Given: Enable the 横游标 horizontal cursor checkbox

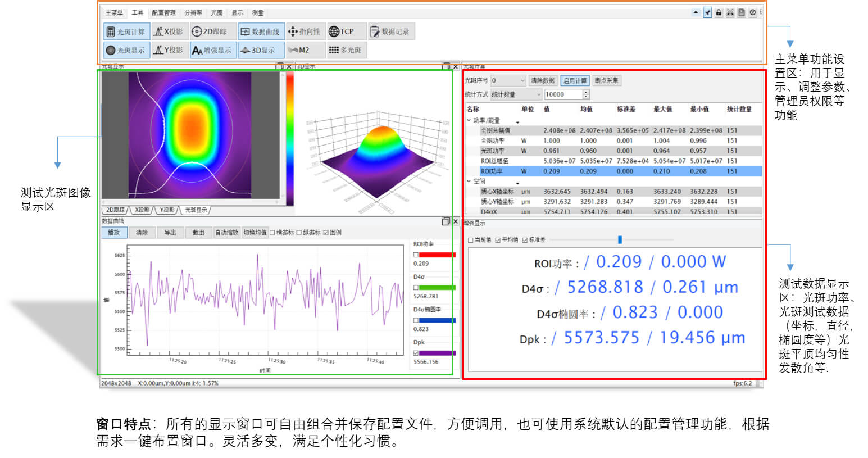Looking at the screenshot, I should pos(272,233).
